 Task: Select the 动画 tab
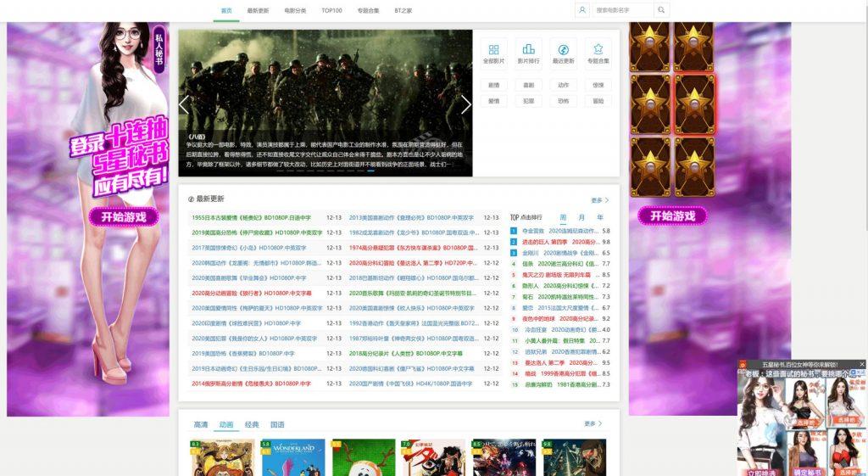[x=226, y=424]
